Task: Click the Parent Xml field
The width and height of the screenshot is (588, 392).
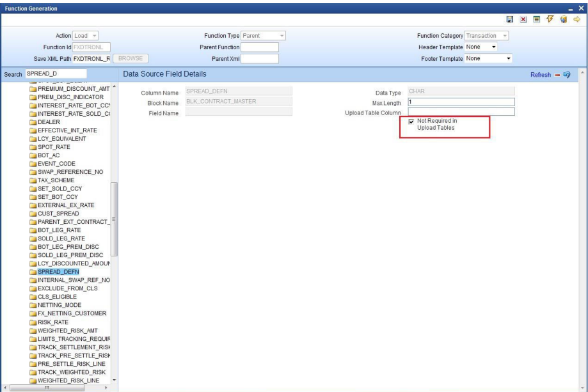Action: pyautogui.click(x=260, y=59)
